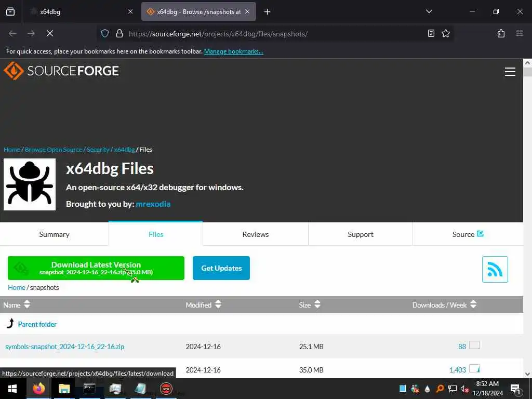Select the Files tab
The image size is (532, 399).
(x=156, y=234)
